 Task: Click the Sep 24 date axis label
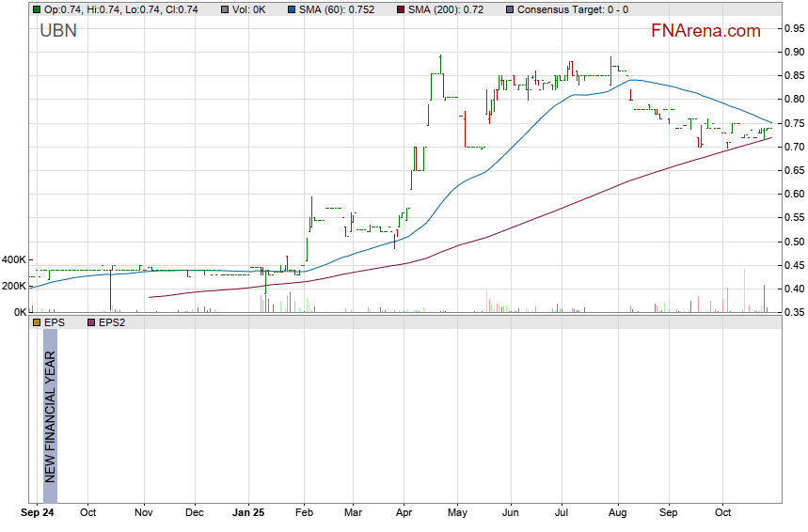coord(38,513)
